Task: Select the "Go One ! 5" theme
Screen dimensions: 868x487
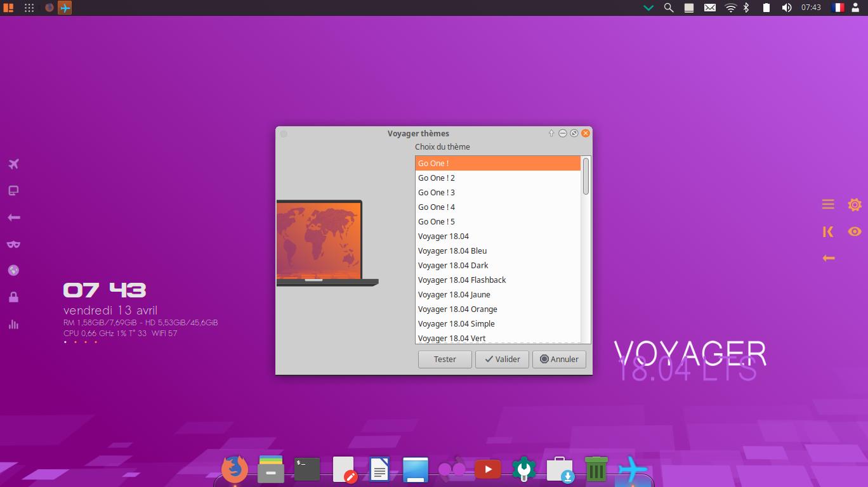Action: tap(498, 222)
